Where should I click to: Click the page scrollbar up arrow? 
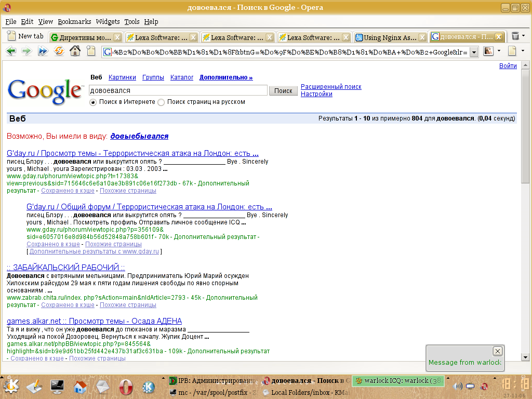tap(525, 64)
